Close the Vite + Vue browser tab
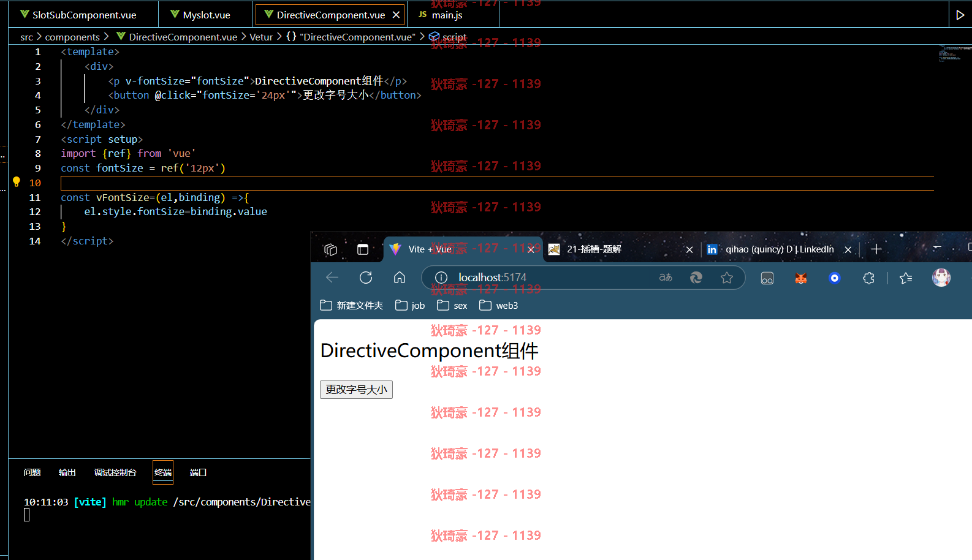This screenshot has width=972, height=560. pyautogui.click(x=531, y=249)
